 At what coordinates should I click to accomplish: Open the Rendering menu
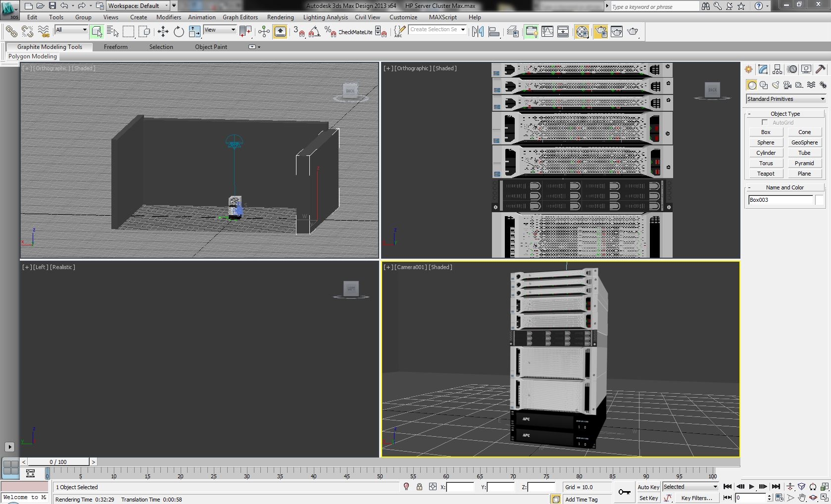point(280,17)
